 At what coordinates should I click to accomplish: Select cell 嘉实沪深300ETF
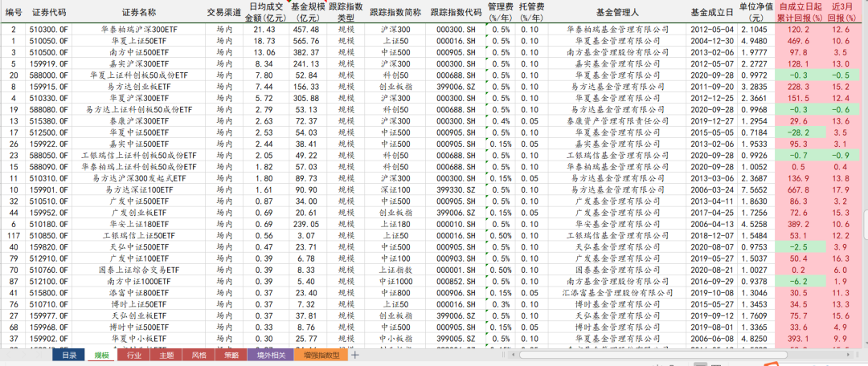pyautogui.click(x=138, y=63)
